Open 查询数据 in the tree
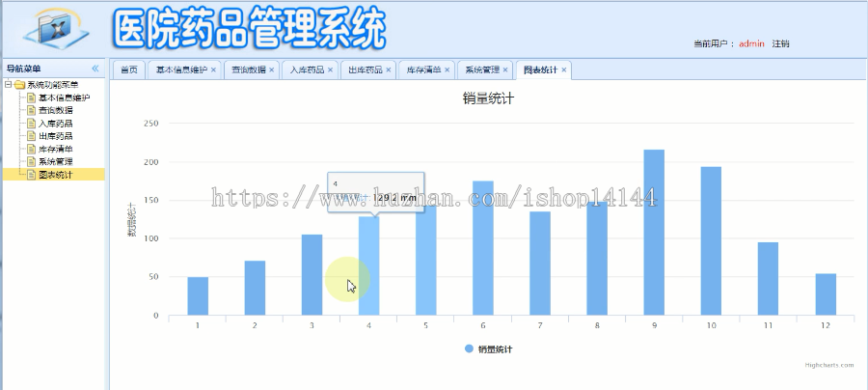Viewport: 868px width, 390px height. pos(55,110)
